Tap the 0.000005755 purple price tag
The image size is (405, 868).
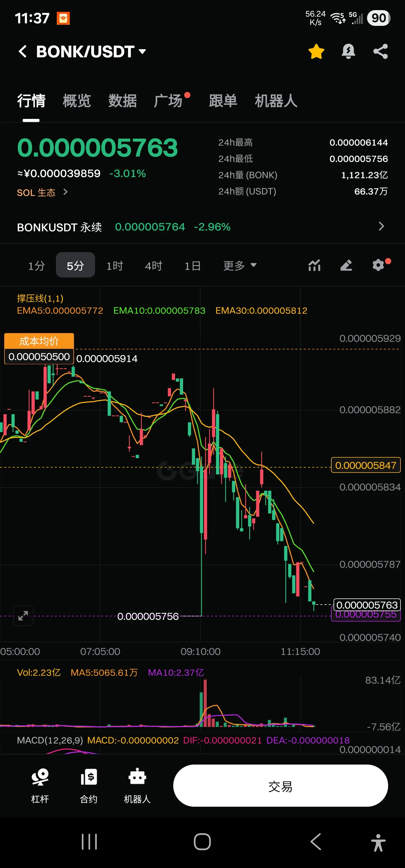pyautogui.click(x=366, y=616)
